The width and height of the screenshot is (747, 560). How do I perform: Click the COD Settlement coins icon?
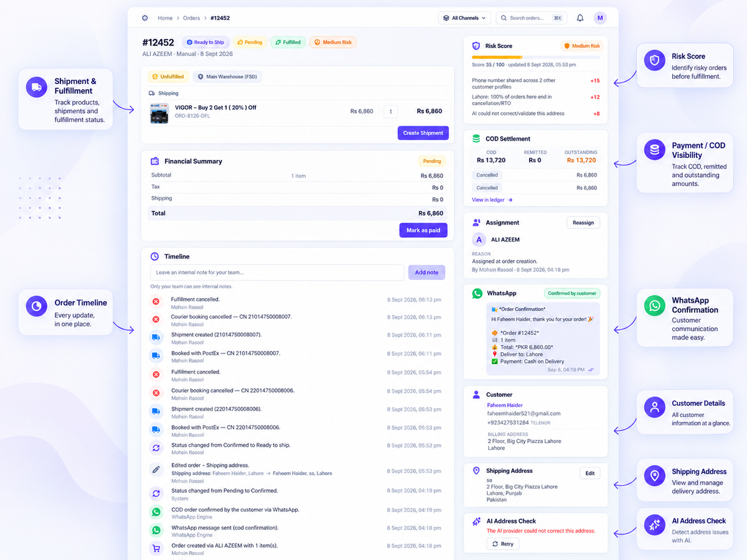point(476,139)
